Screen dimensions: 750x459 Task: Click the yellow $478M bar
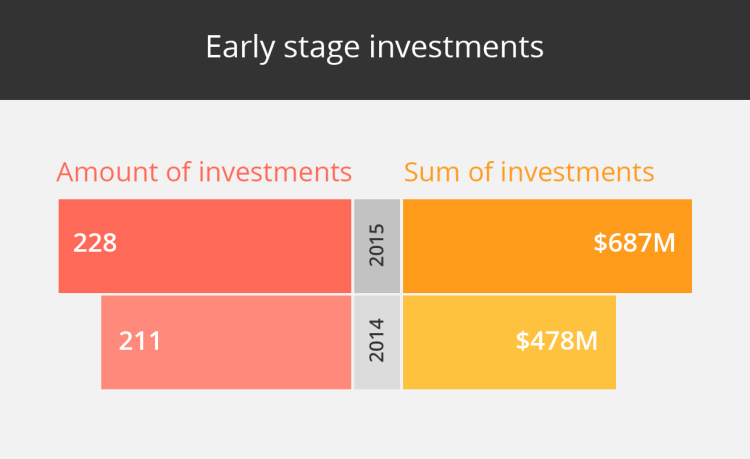pos(509,342)
